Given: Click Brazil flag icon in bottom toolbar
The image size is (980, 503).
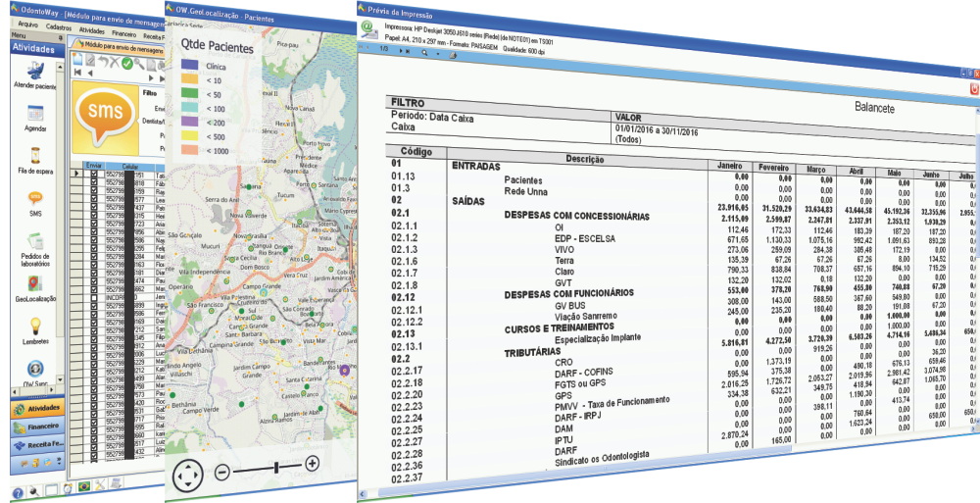Looking at the screenshot, I should [84, 486].
